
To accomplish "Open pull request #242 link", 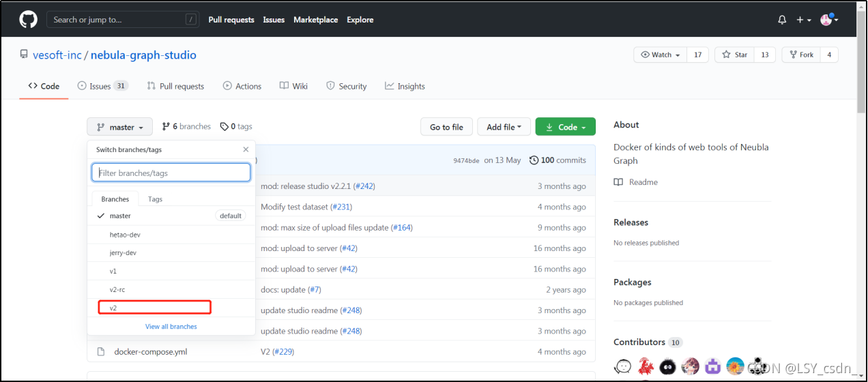I will point(366,186).
